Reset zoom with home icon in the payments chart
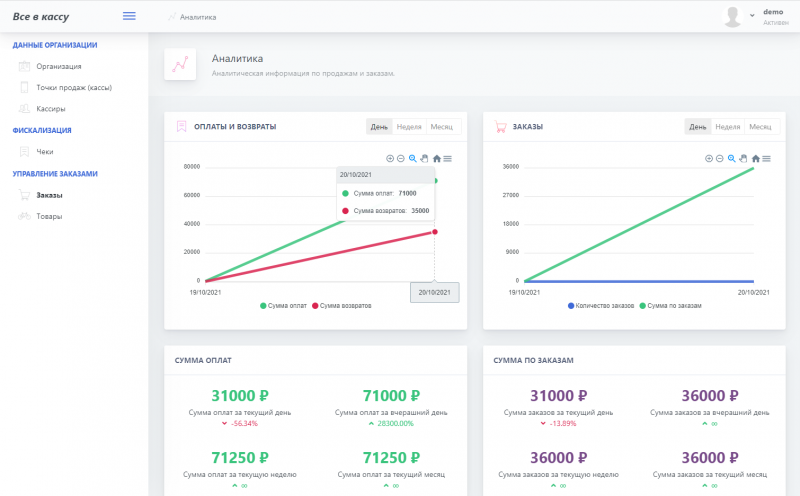800x496 pixels. click(436, 158)
